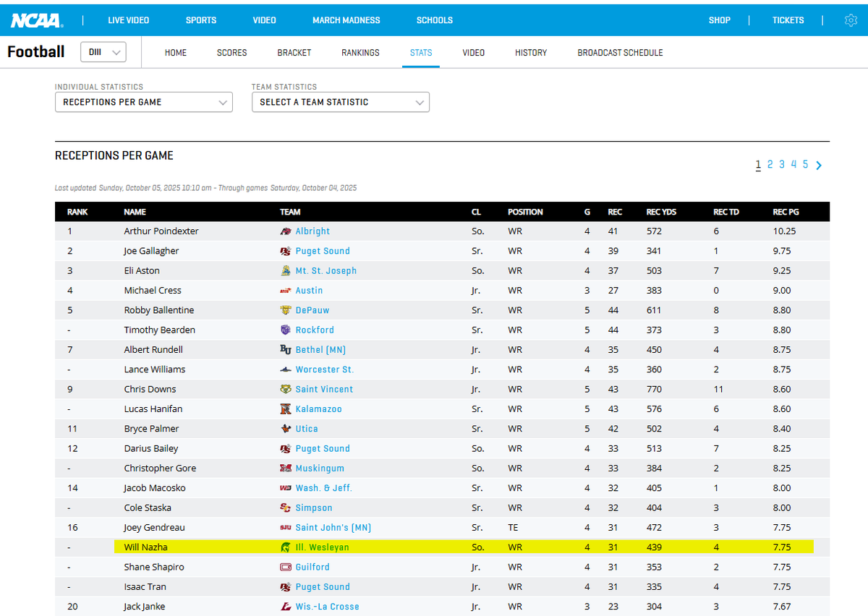This screenshot has width=868, height=616.
Task: Click the Utica team logo icon
Action: pyautogui.click(x=286, y=429)
